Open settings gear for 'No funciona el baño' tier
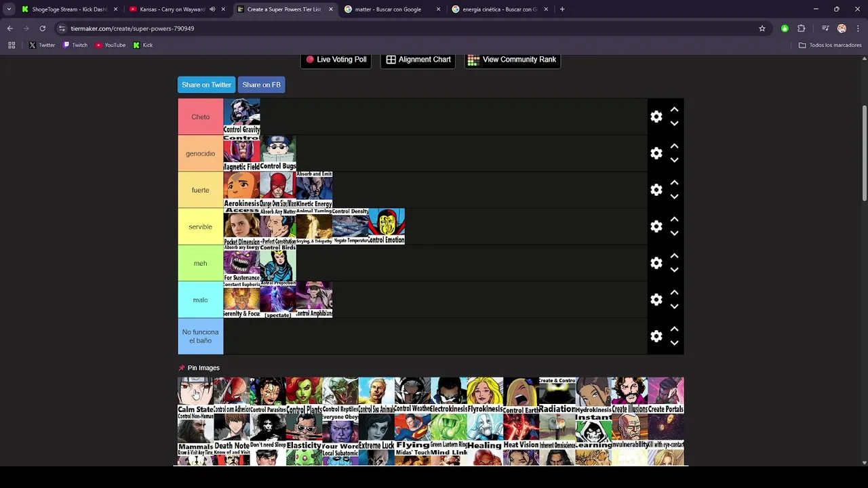The width and height of the screenshot is (868, 488). tap(656, 336)
